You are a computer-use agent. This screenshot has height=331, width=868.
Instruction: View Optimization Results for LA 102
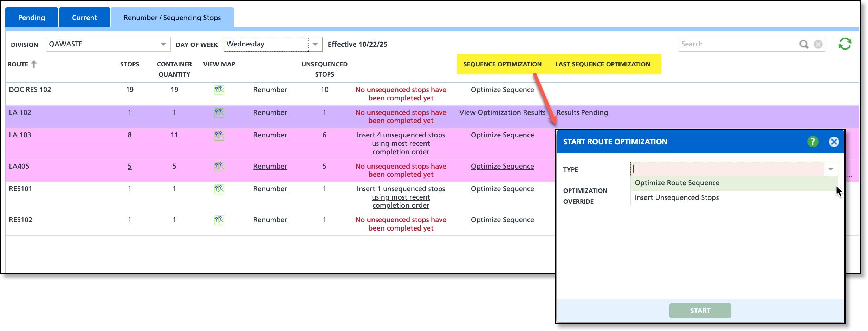(x=503, y=112)
